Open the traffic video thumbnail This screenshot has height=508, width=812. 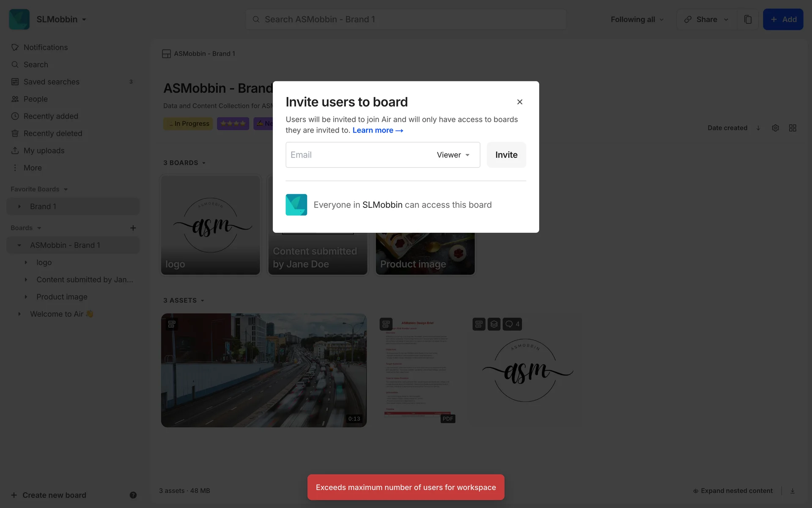263,370
